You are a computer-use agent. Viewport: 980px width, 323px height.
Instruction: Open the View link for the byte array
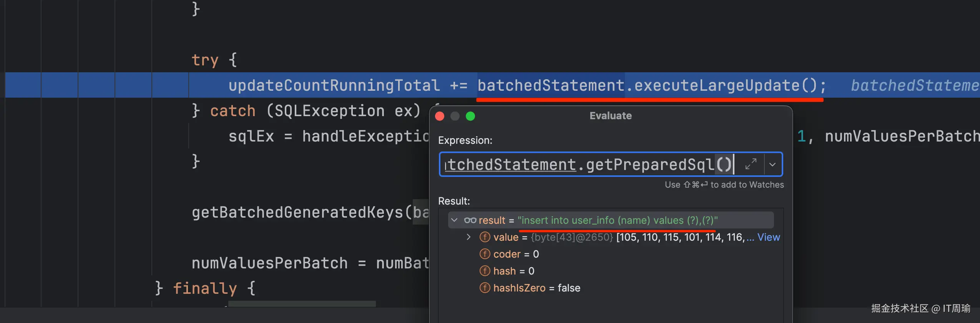click(768, 237)
